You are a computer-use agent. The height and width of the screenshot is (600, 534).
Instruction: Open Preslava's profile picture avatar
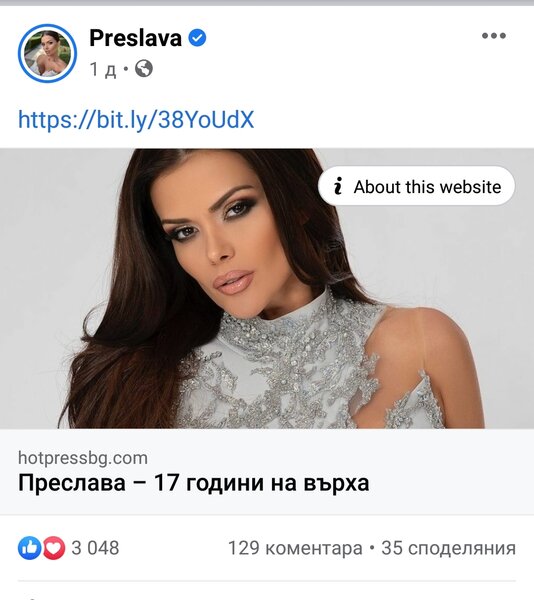coord(47,53)
